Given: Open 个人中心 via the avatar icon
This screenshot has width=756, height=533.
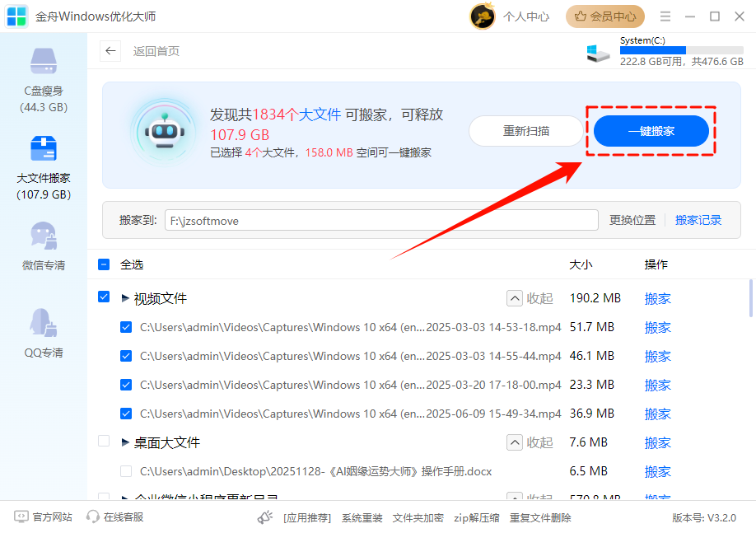Looking at the screenshot, I should [x=482, y=16].
